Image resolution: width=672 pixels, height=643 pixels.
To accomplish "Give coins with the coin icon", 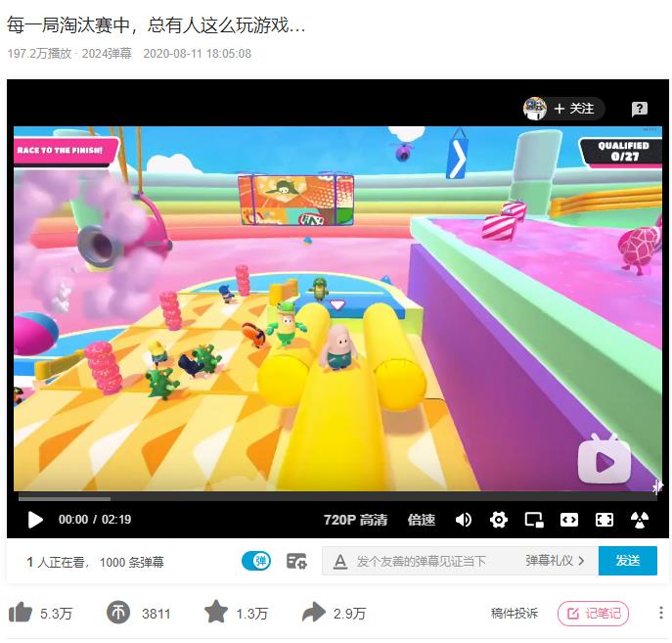I will [118, 612].
